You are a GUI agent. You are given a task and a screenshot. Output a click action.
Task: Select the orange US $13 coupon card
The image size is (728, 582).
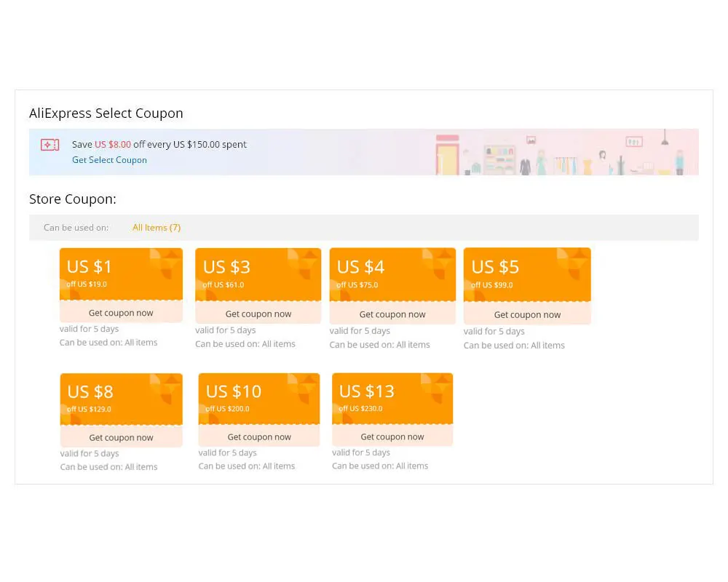tap(392, 398)
